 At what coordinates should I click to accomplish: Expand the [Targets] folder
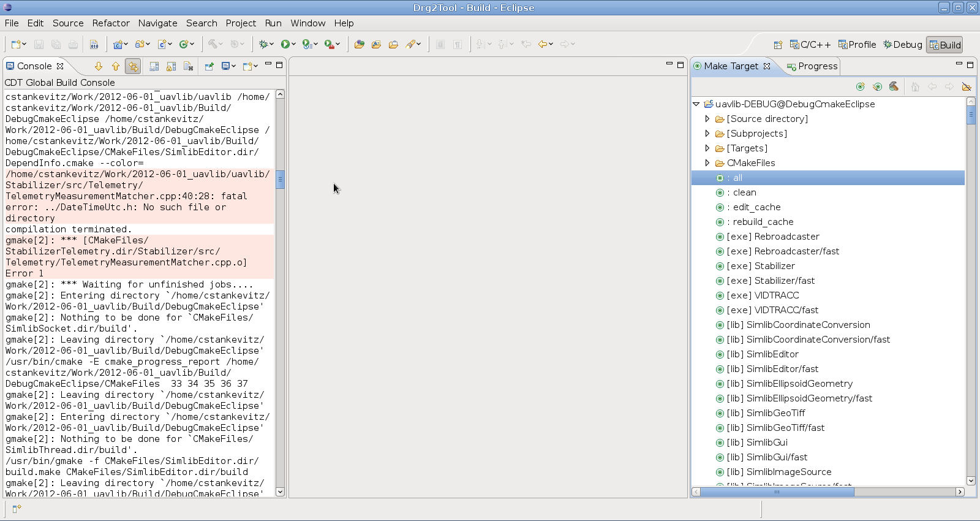click(707, 148)
